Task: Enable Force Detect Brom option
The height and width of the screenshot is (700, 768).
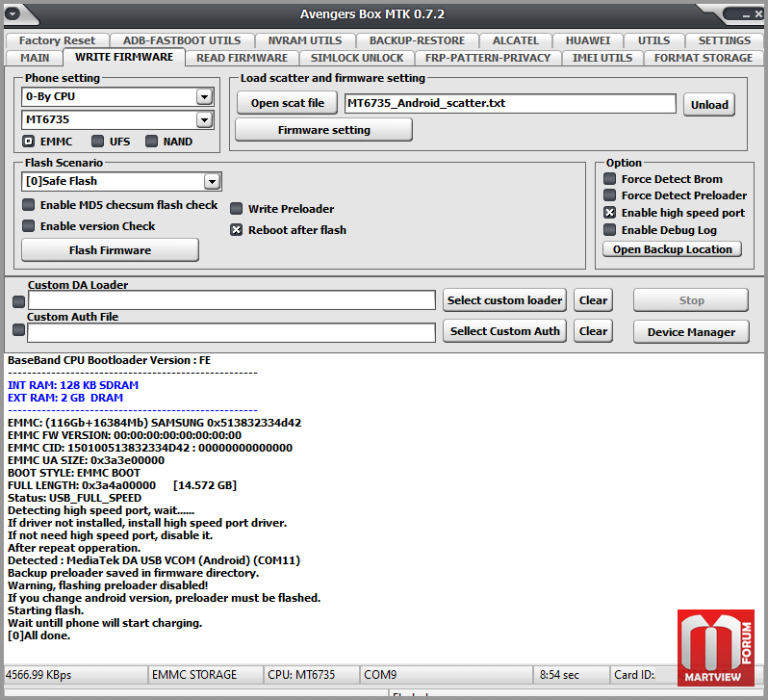Action: click(609, 179)
